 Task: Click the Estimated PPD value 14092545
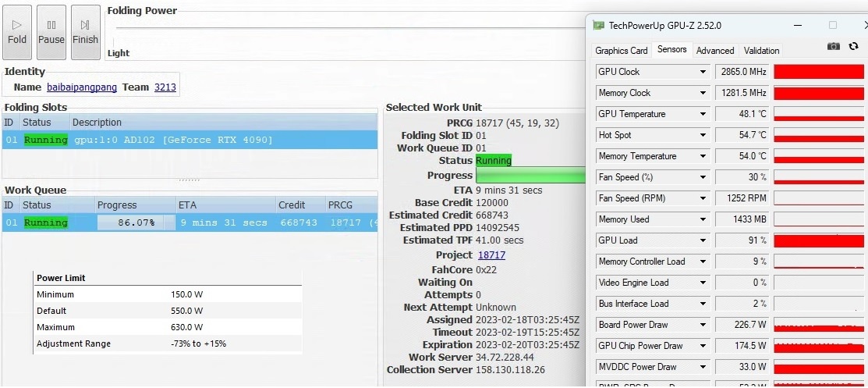click(497, 227)
